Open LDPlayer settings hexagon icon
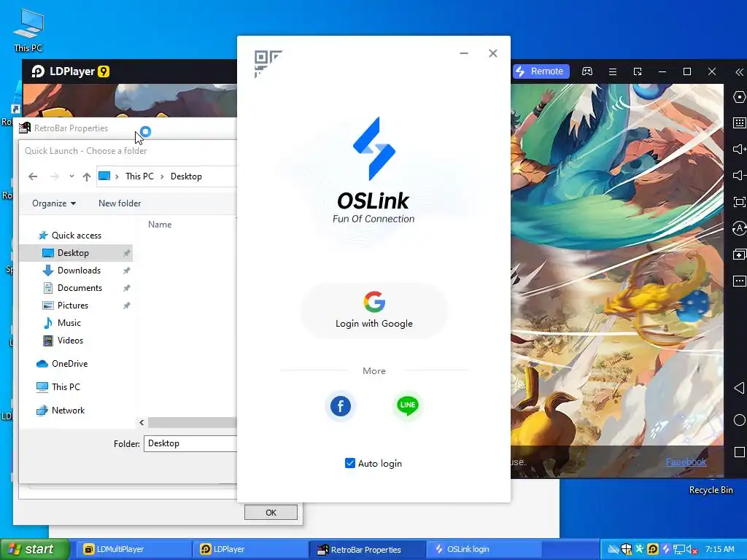The image size is (747, 560). (740, 97)
